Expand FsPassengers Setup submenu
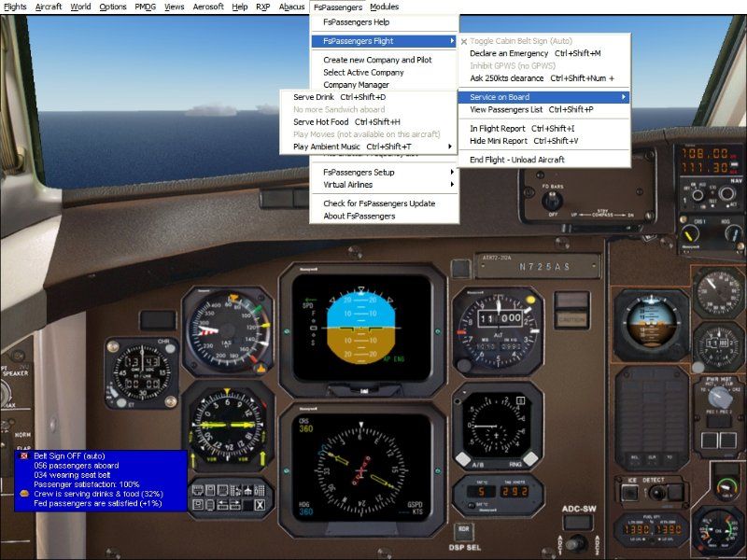747x560 pixels. tap(385, 173)
